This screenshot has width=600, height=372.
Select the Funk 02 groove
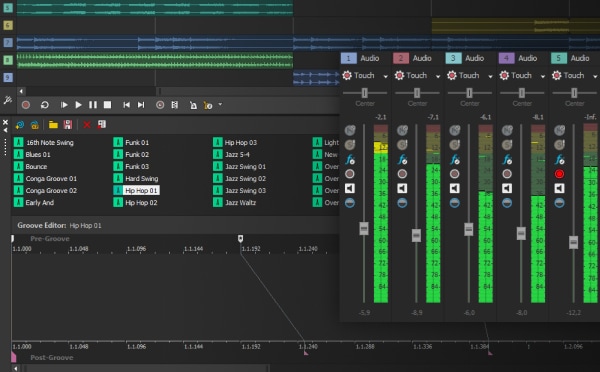[x=137, y=155]
